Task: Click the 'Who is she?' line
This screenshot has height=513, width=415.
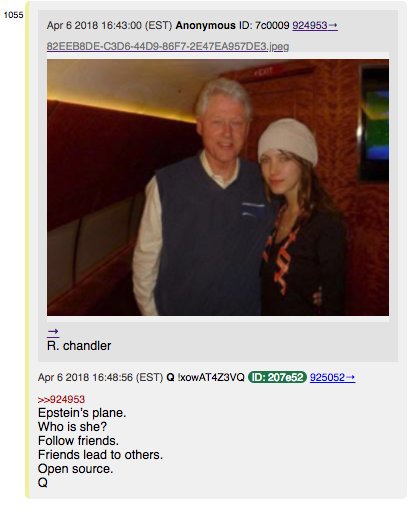Action: 72,427
